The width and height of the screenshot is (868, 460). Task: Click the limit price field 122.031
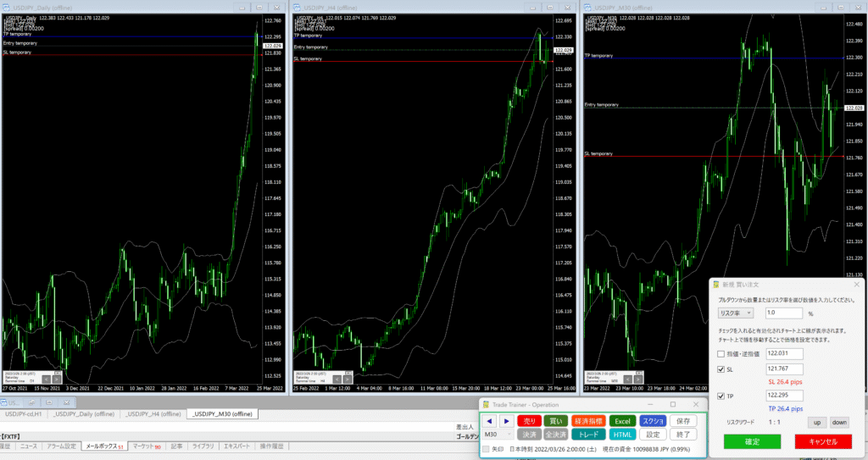[784, 353]
